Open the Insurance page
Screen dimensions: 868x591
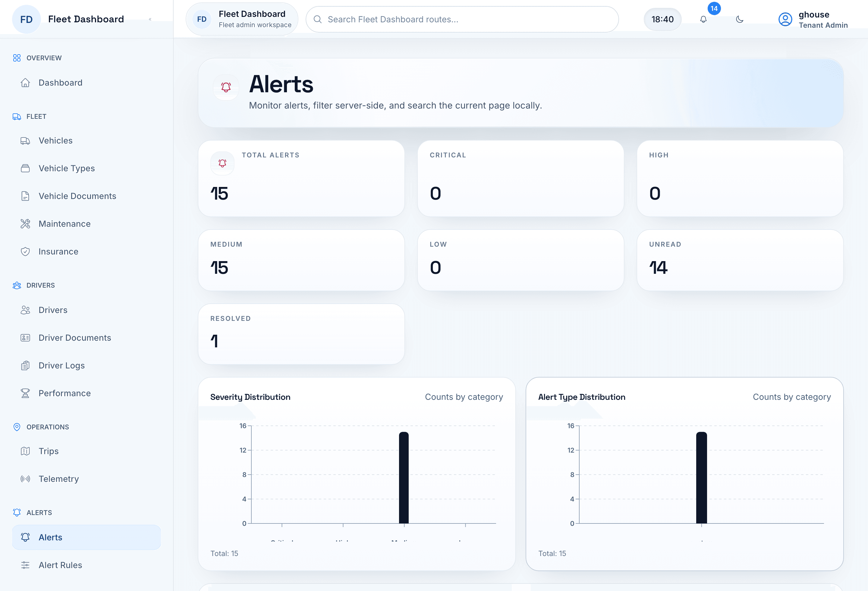(x=86, y=251)
